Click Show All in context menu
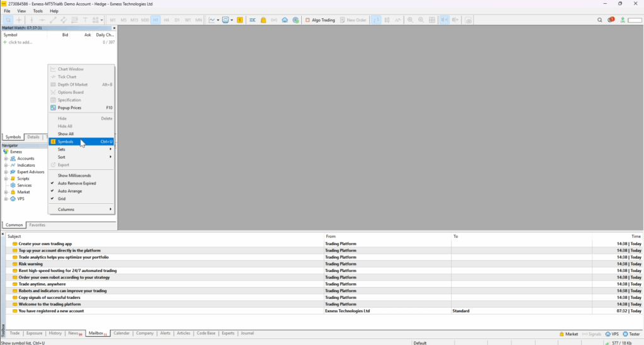The width and height of the screenshot is (644, 345). tap(65, 134)
